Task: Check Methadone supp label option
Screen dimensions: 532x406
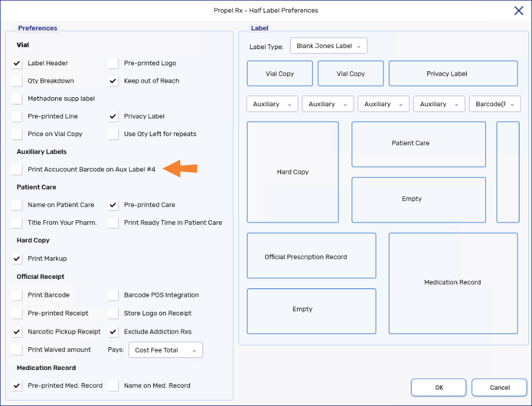Action: pos(17,98)
